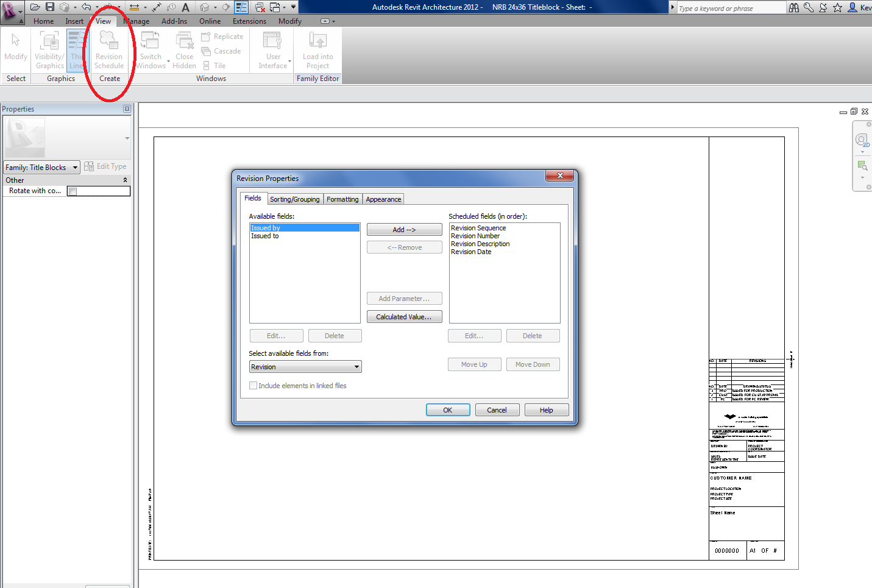Screen dimensions: 872x588
Task: Collapse the Other section in Properties
Action: 125,180
